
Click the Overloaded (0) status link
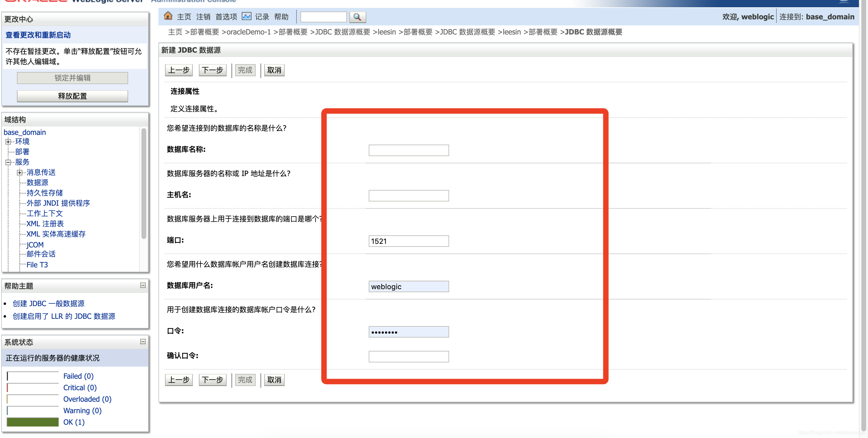point(87,399)
